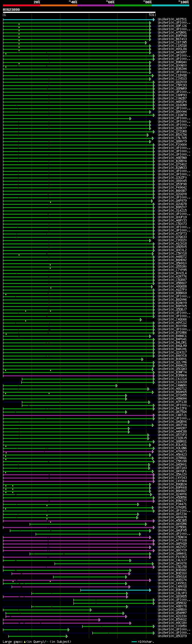Click UniRef100_A4S6M7 label

tap(172, 52)
